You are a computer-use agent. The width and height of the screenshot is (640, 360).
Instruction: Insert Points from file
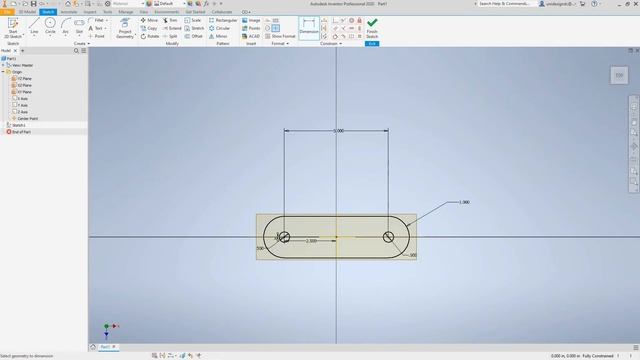pos(251,28)
